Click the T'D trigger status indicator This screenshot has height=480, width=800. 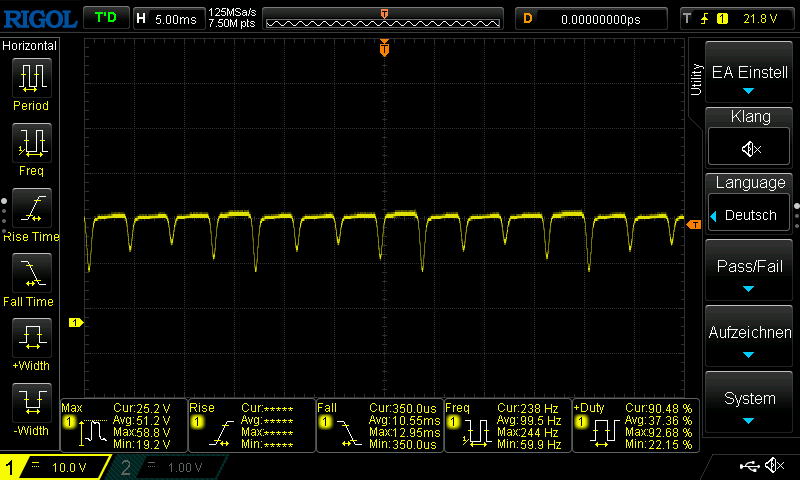pos(106,18)
